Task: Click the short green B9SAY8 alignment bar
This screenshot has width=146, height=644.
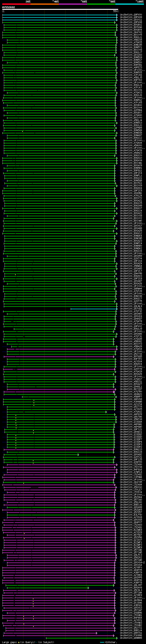Action: [48, 588]
